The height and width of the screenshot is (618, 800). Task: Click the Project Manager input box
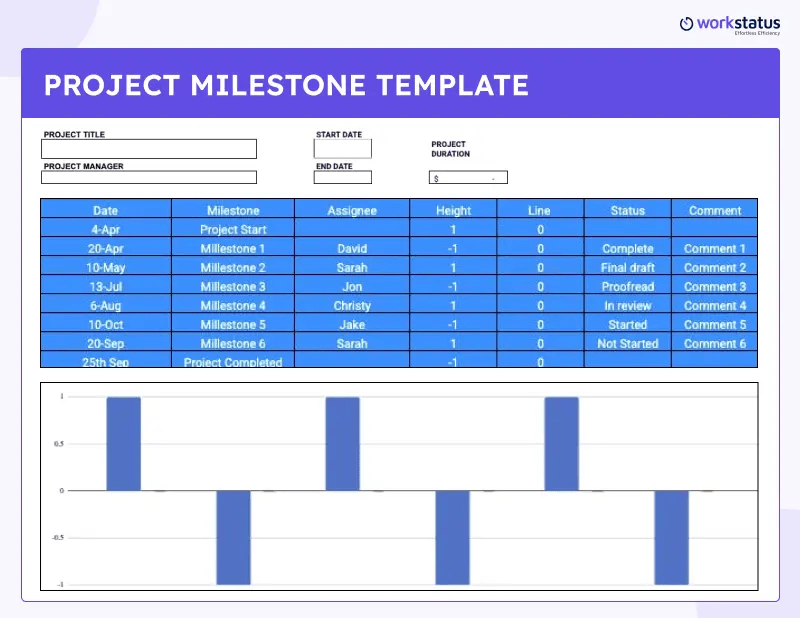149,177
